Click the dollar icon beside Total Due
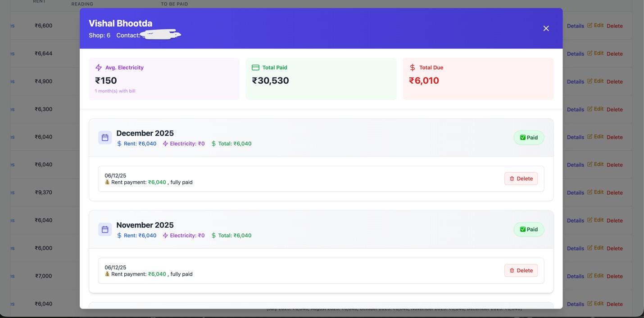 coord(412,67)
